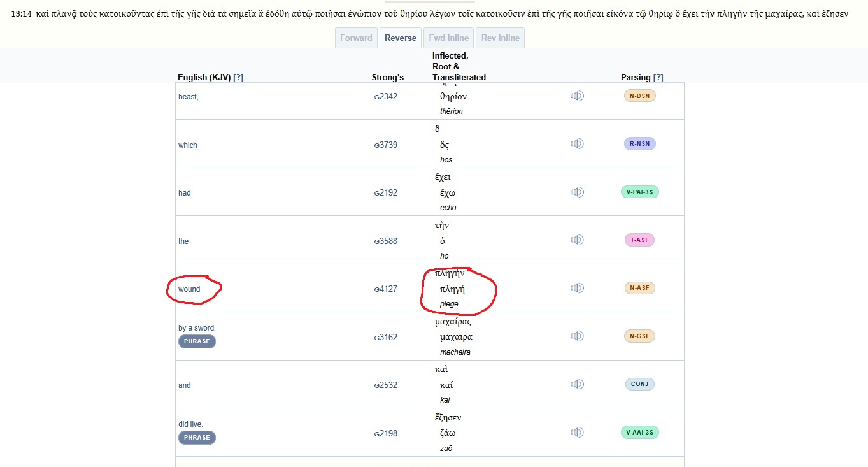The width and height of the screenshot is (868, 467).
Task: Click the T-ASF parsing tag
Action: point(639,240)
